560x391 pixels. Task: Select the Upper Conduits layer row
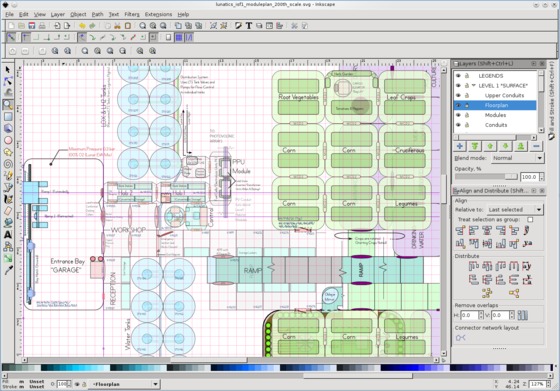click(x=495, y=95)
